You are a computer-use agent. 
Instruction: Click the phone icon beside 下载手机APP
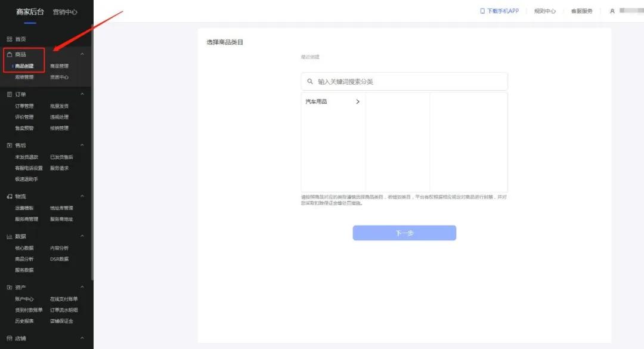481,11
